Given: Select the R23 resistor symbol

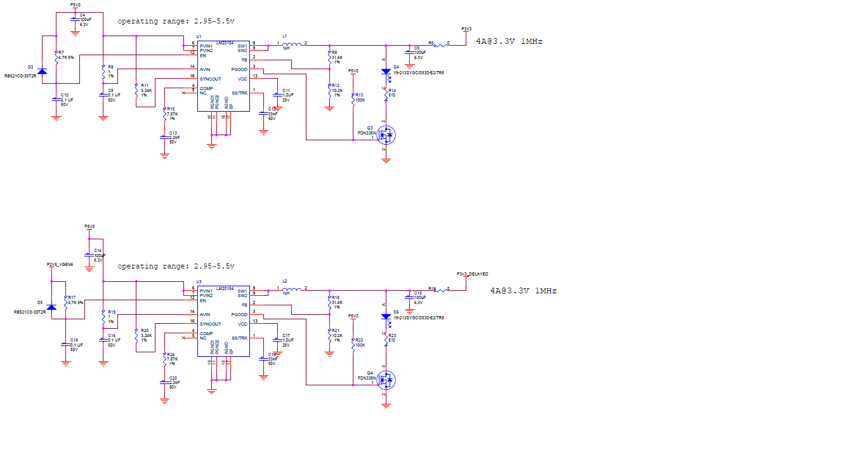Looking at the screenshot, I should (386, 340).
